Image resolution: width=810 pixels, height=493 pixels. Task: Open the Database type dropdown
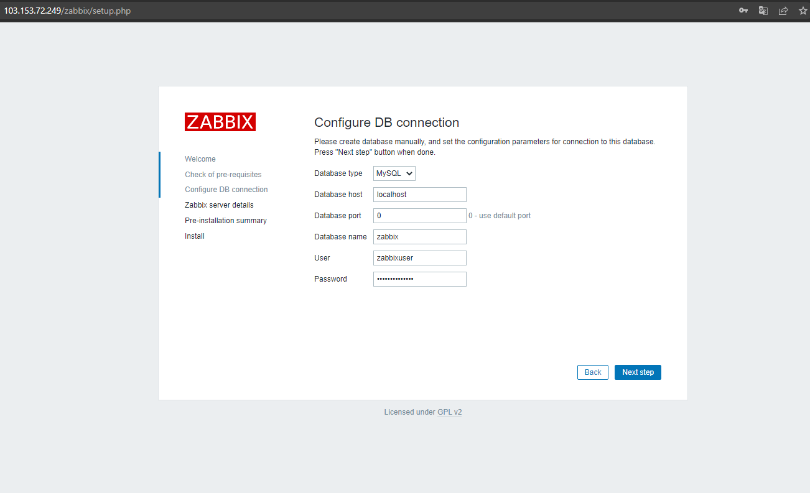pos(394,174)
